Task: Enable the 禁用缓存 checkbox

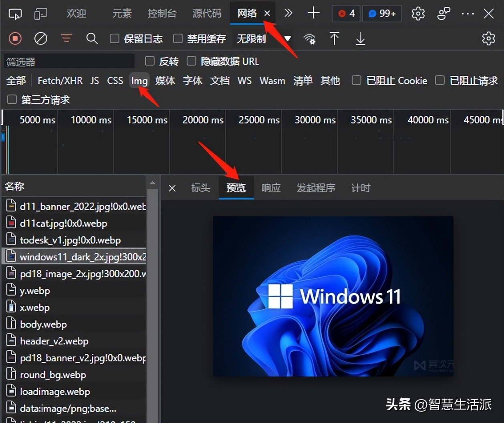Action: [177, 38]
